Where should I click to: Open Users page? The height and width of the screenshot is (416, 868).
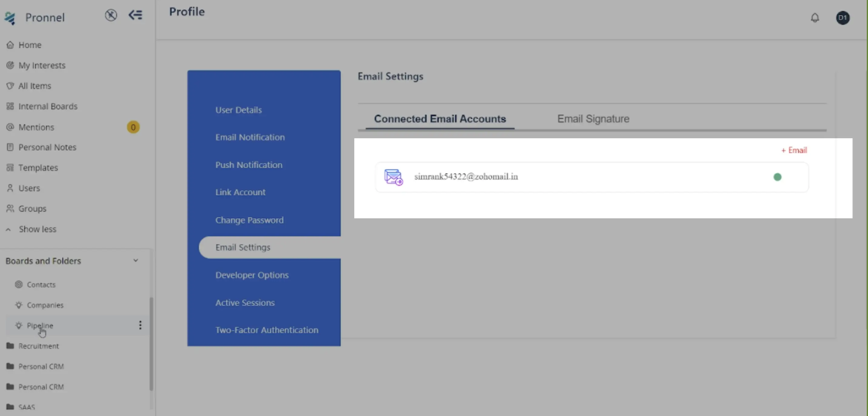[29, 188]
